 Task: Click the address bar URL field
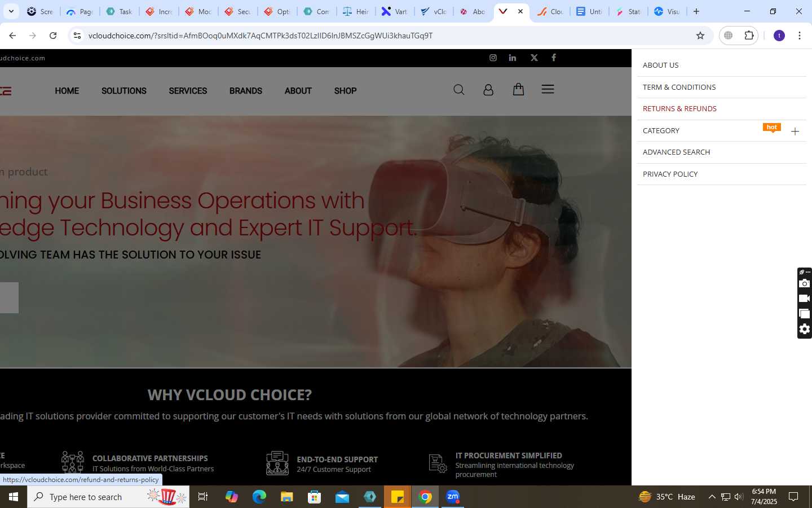point(389,36)
